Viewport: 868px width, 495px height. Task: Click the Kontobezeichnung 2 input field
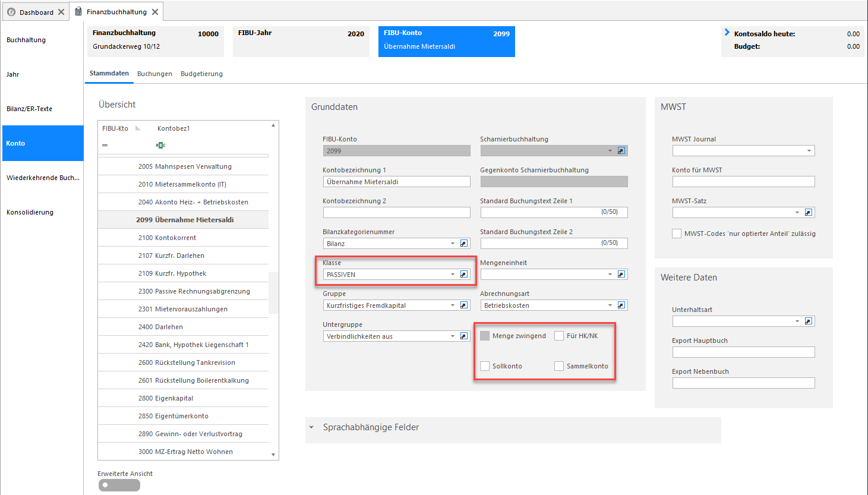pyautogui.click(x=397, y=212)
